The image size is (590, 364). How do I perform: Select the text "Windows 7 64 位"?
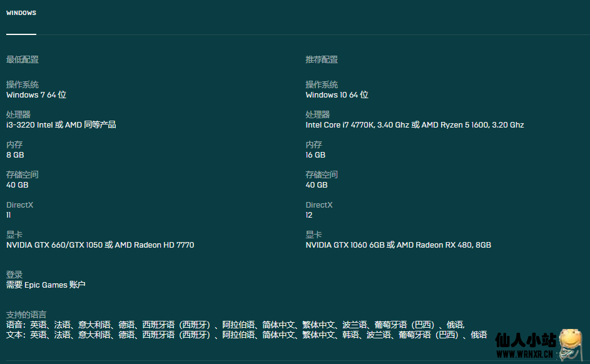[36, 95]
